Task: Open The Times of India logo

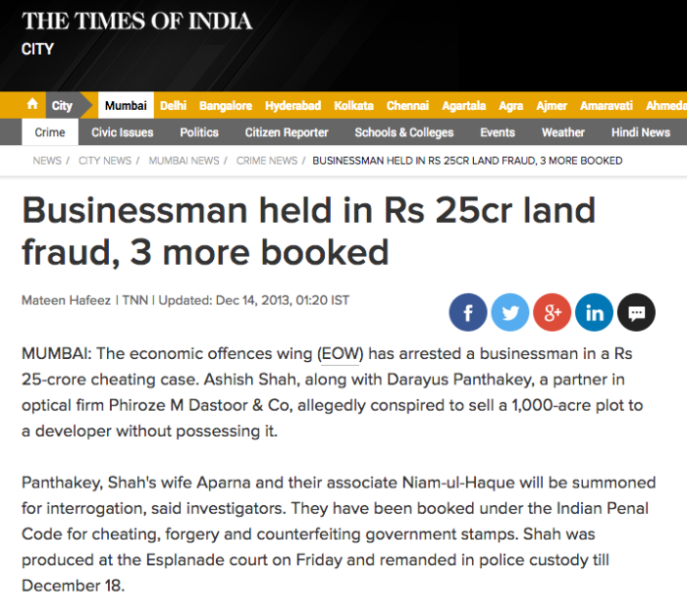Action: coord(136,21)
